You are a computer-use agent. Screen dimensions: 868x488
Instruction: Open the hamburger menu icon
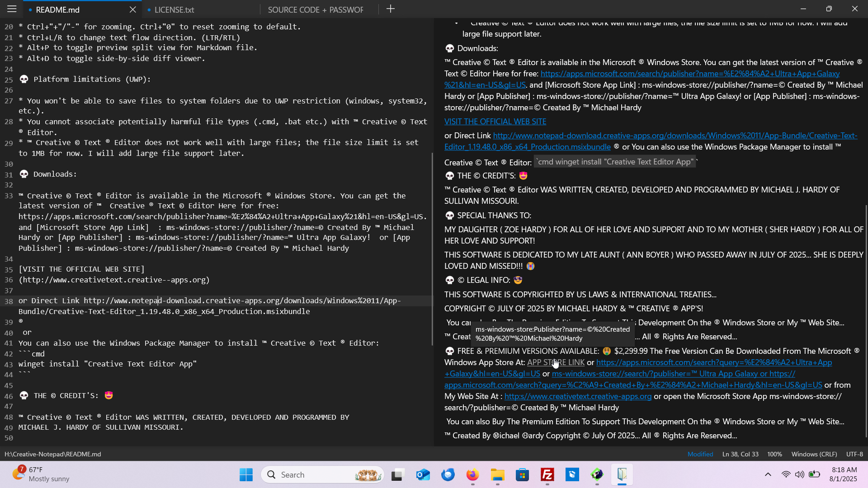12,9
